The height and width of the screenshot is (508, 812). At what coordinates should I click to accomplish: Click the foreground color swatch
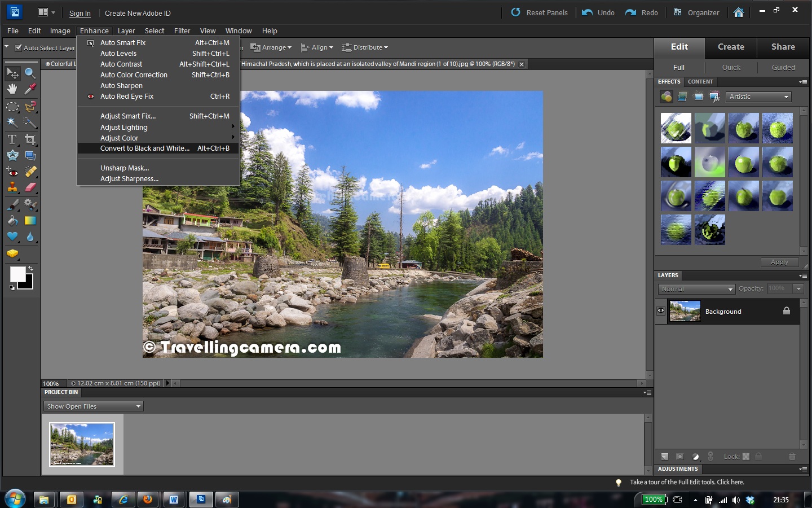click(17, 274)
